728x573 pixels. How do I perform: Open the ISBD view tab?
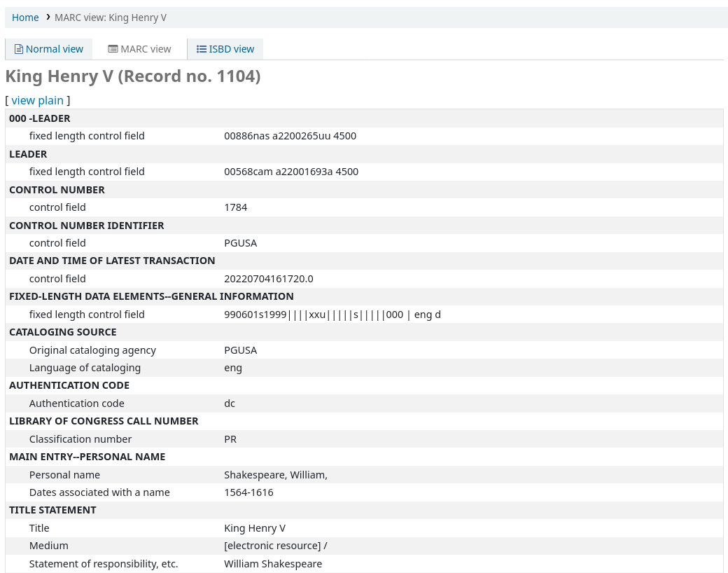[225, 49]
